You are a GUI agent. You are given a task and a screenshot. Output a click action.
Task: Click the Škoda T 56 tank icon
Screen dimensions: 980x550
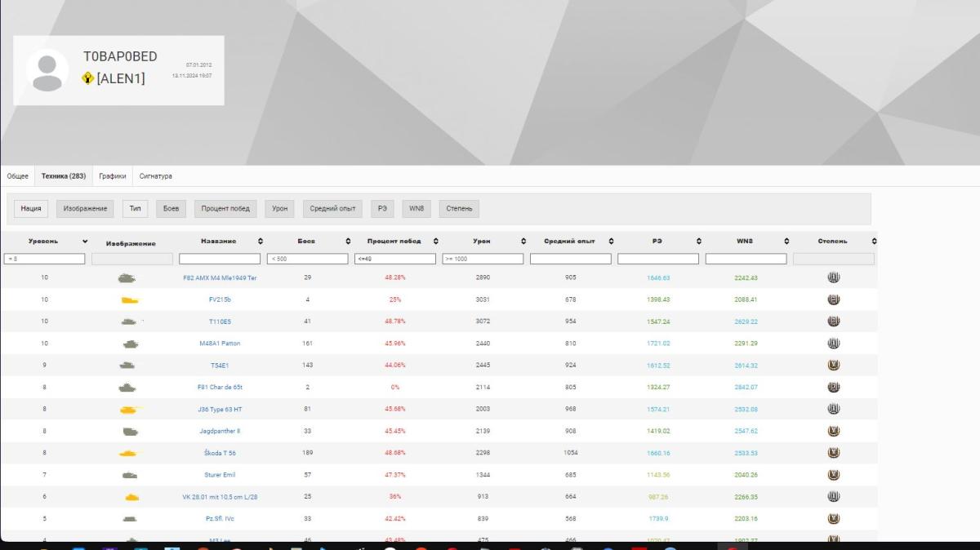(129, 453)
